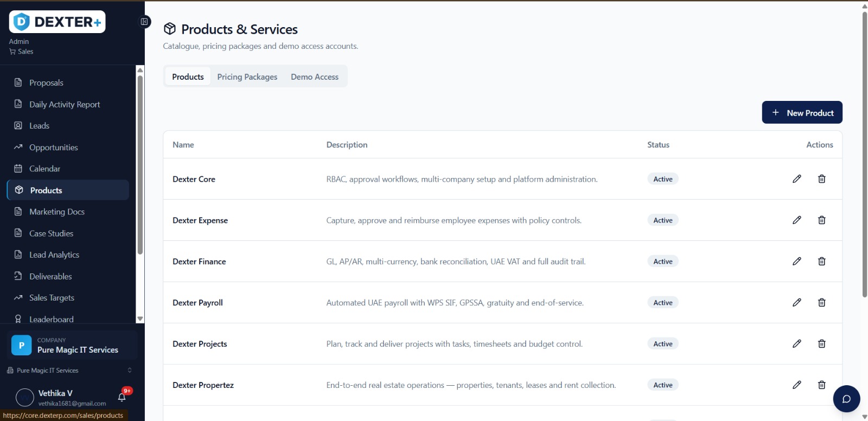Image resolution: width=868 pixels, height=421 pixels.
Task: Edit Dexter Payroll using the pencil icon
Action: [796, 303]
